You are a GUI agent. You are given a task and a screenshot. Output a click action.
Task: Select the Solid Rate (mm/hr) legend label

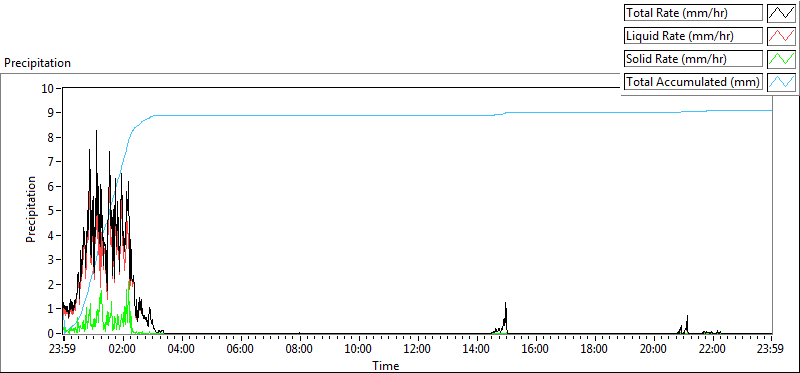click(x=693, y=59)
